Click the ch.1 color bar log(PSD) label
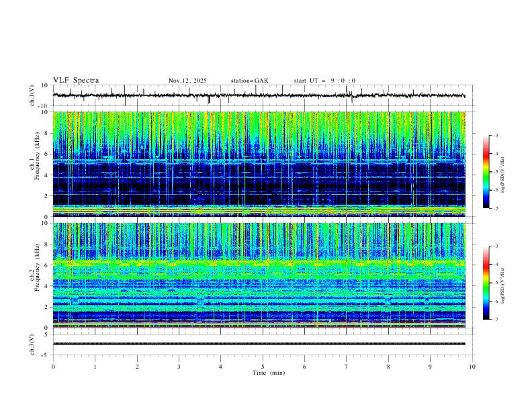This screenshot has width=532, height=411. coord(502,175)
